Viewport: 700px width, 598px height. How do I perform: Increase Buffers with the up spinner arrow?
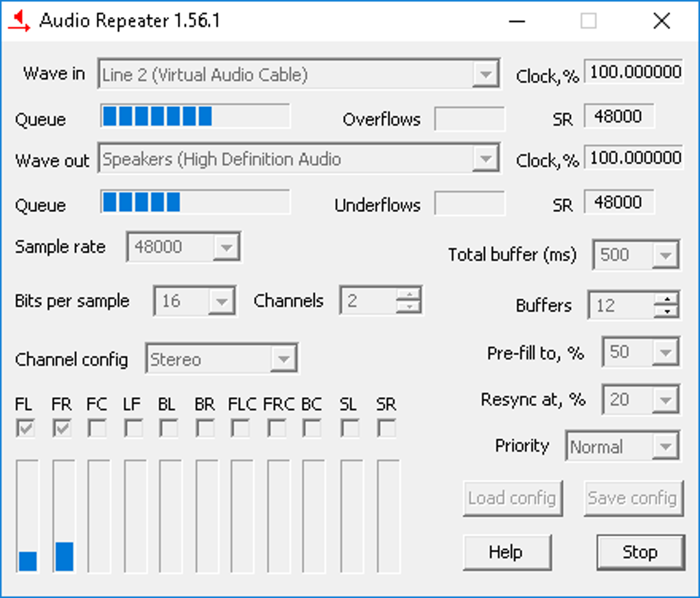point(666,300)
